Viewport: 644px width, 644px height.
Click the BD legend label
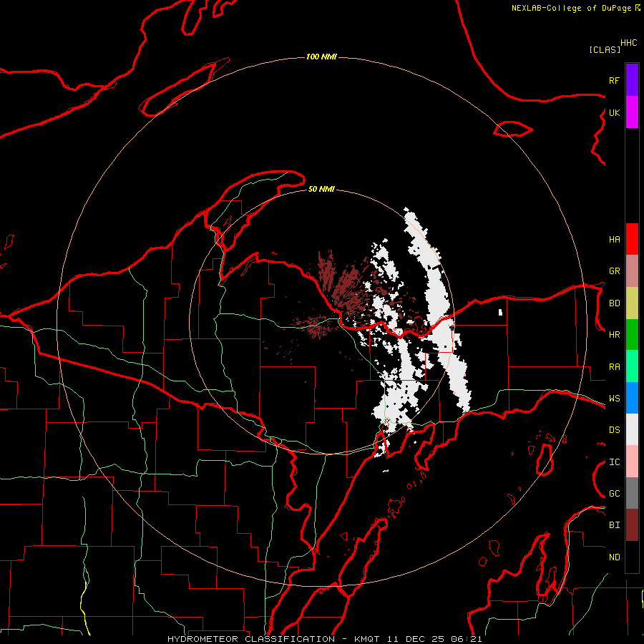tap(614, 303)
